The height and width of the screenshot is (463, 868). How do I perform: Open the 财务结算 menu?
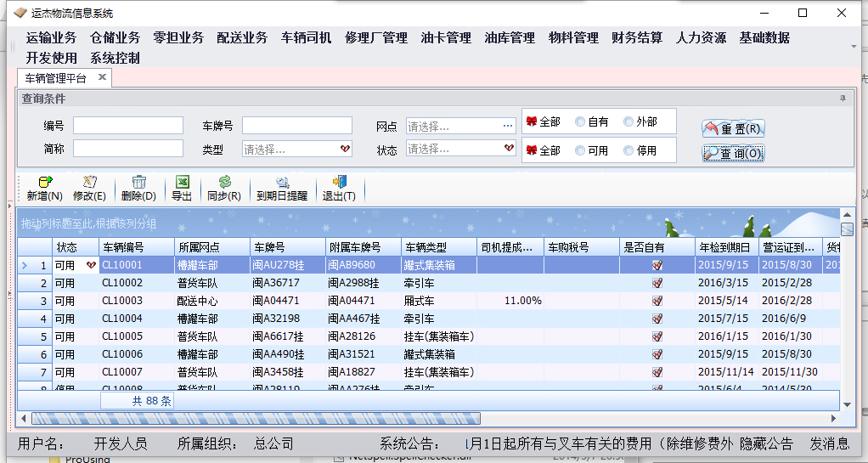click(637, 37)
